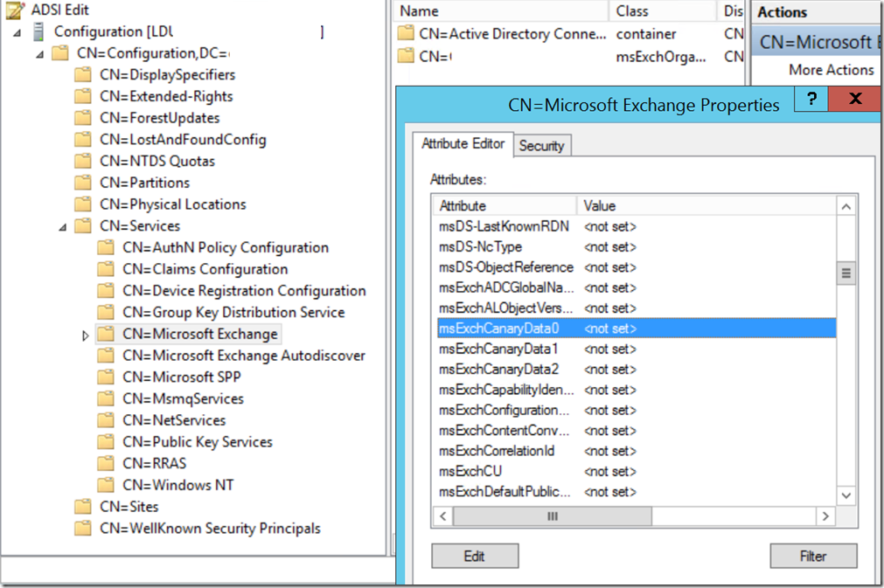Click the CN=Windows NT folder icon
The height and width of the screenshot is (588, 884).
tap(106, 485)
